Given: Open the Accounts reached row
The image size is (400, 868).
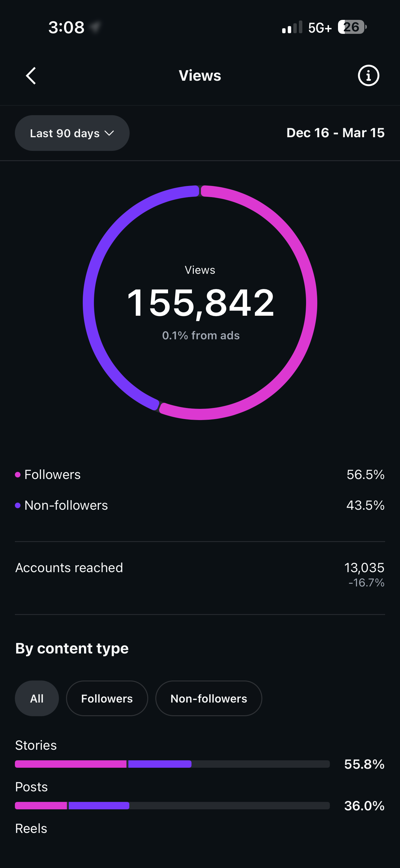Looking at the screenshot, I should [x=200, y=575].
